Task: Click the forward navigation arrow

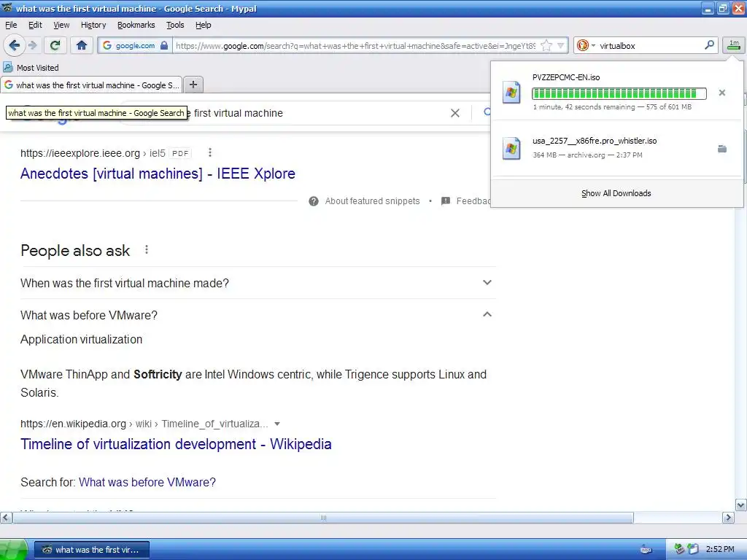Action: (x=32, y=46)
